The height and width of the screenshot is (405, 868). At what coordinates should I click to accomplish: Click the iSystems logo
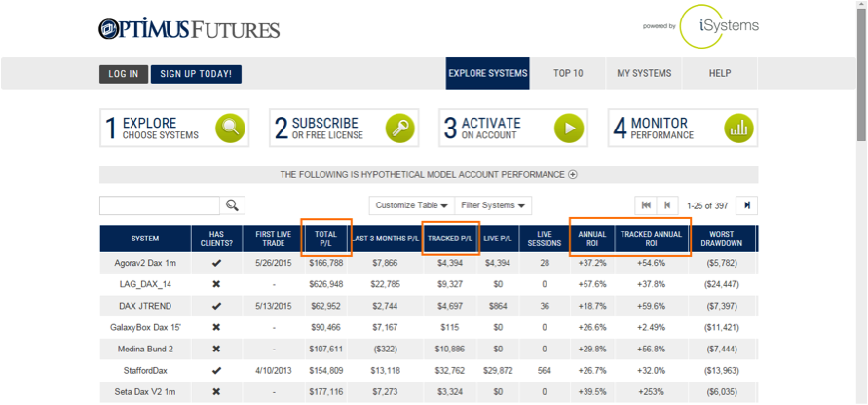[719, 26]
